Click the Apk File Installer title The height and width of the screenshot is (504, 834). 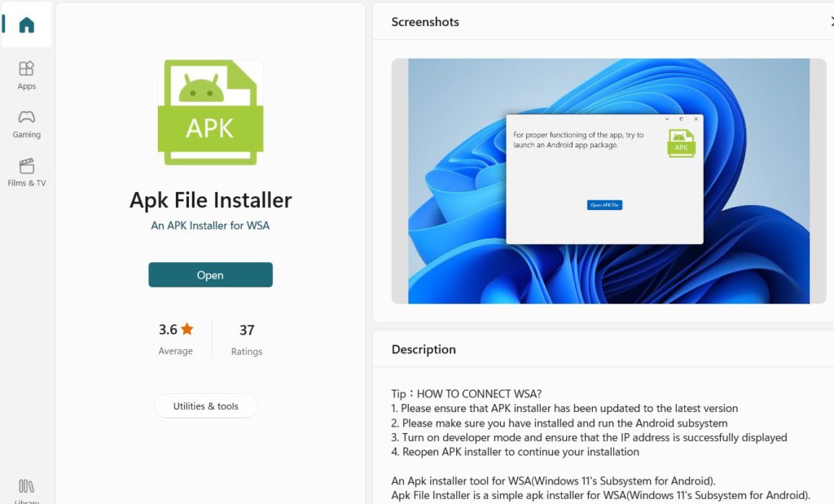click(x=211, y=200)
